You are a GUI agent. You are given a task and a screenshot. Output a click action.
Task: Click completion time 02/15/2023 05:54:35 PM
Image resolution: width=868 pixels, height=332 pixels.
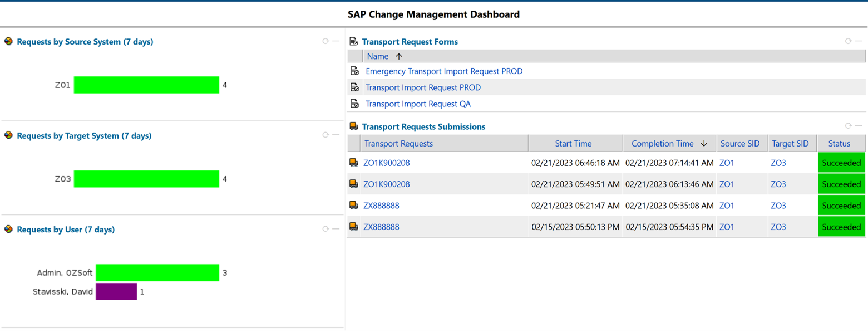[669, 227]
